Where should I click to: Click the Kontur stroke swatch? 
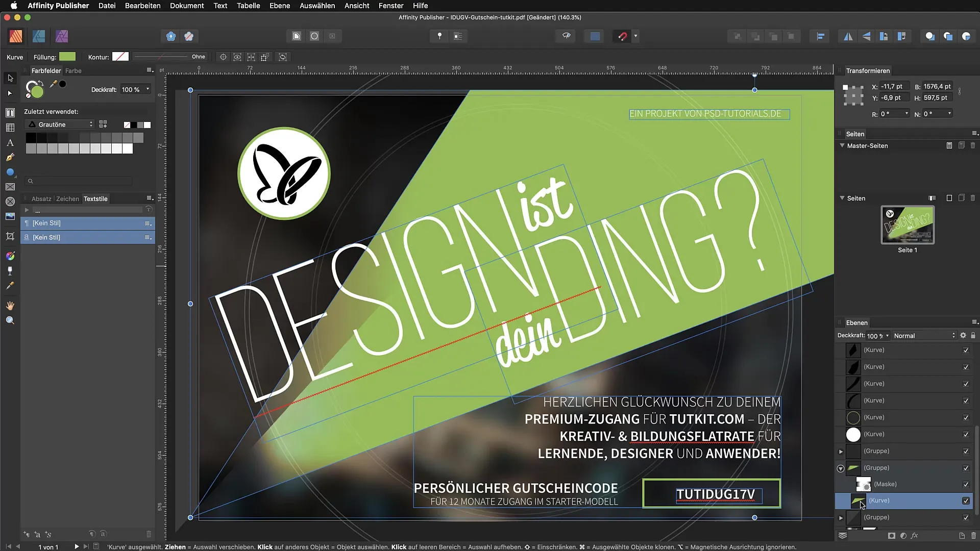120,57
